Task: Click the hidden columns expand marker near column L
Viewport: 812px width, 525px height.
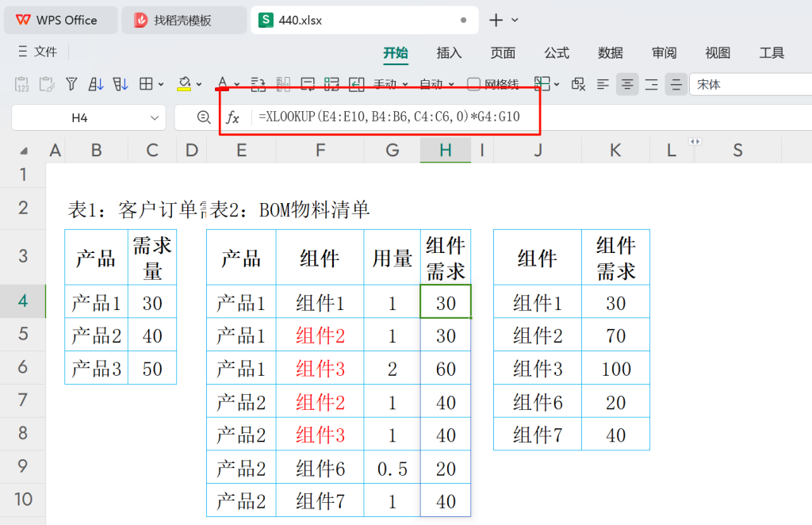Action: (x=695, y=141)
